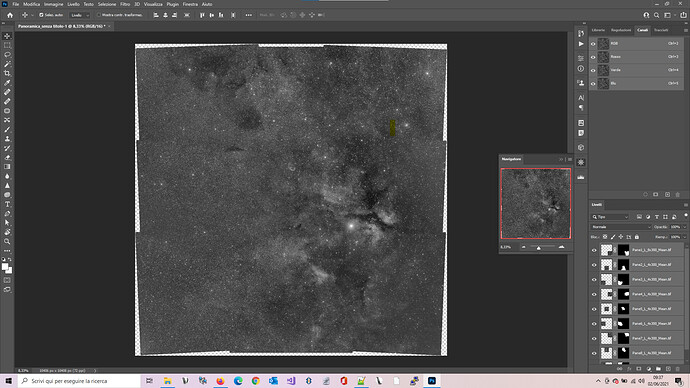Click the Windows Start button

[8, 381]
